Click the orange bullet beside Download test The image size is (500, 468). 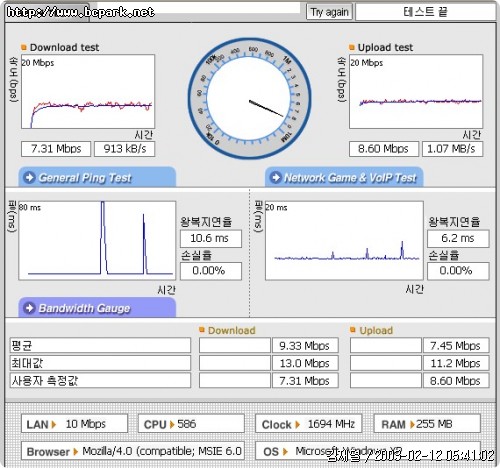(x=24, y=47)
